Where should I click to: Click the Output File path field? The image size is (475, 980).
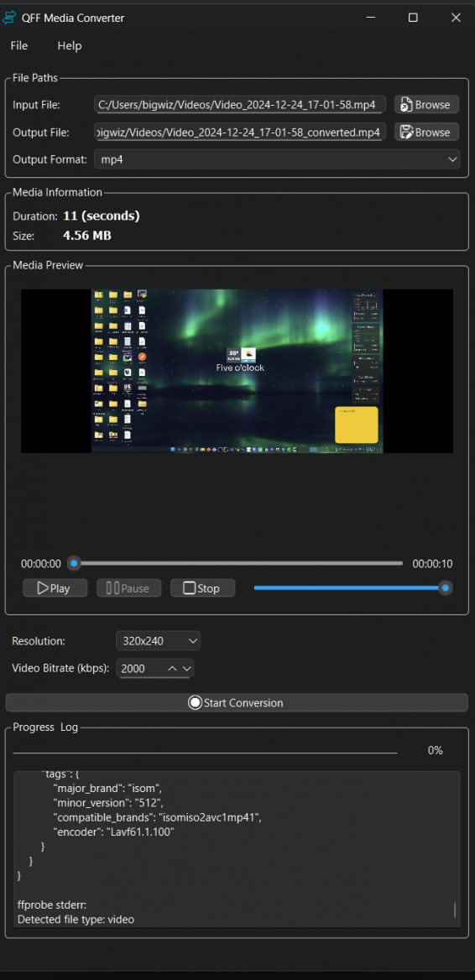tap(240, 132)
